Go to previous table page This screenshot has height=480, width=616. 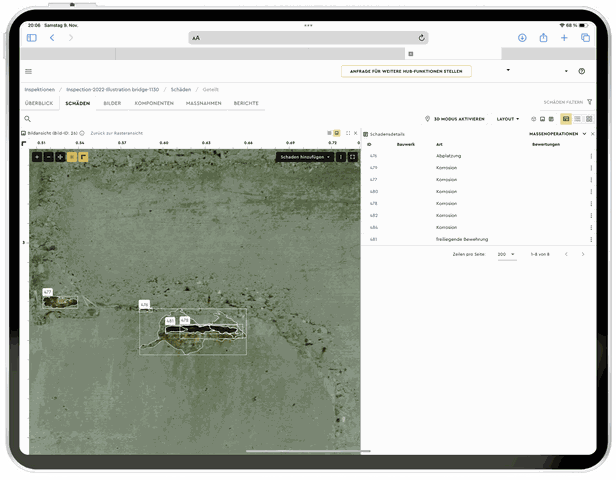tap(566, 254)
